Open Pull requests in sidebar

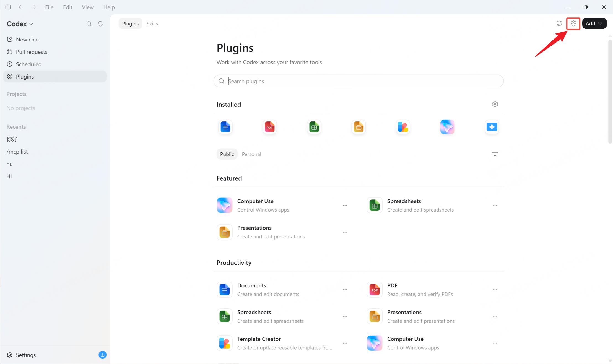pyautogui.click(x=55, y=52)
